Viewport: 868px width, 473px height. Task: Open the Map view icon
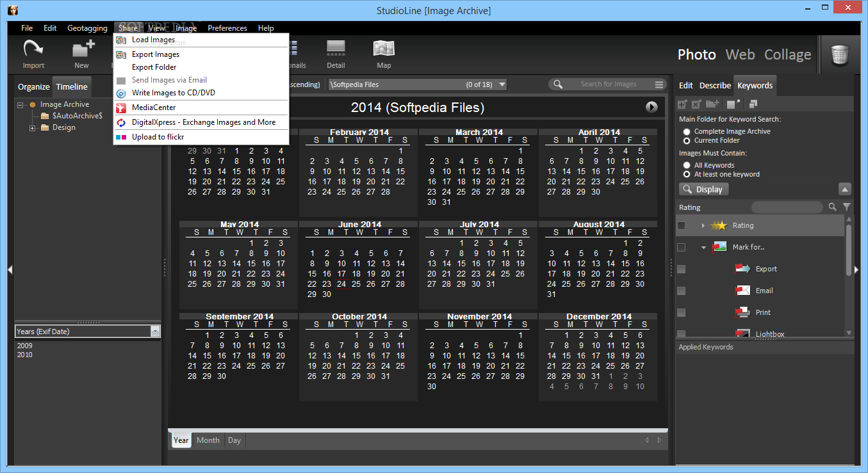click(x=384, y=48)
